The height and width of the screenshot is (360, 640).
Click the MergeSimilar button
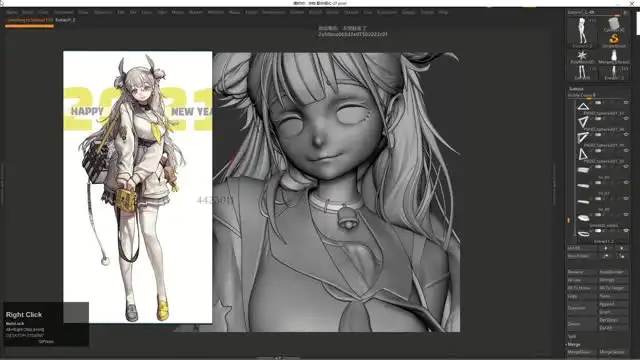click(x=613, y=352)
